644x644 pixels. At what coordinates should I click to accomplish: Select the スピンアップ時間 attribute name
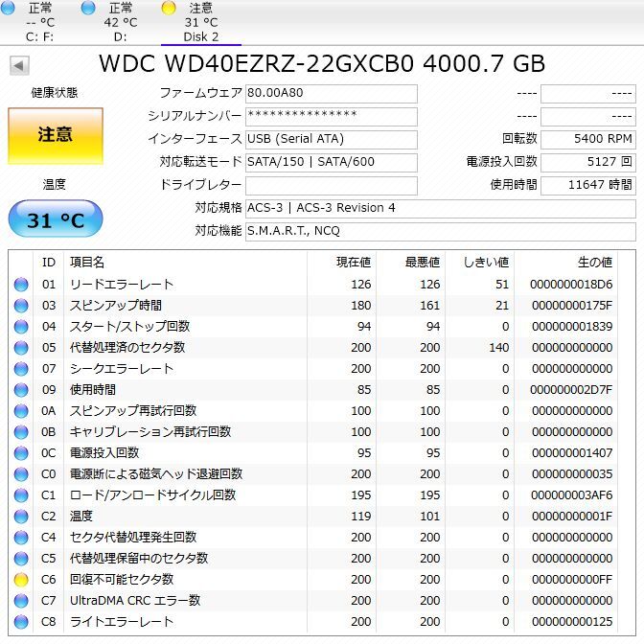pyautogui.click(x=116, y=305)
